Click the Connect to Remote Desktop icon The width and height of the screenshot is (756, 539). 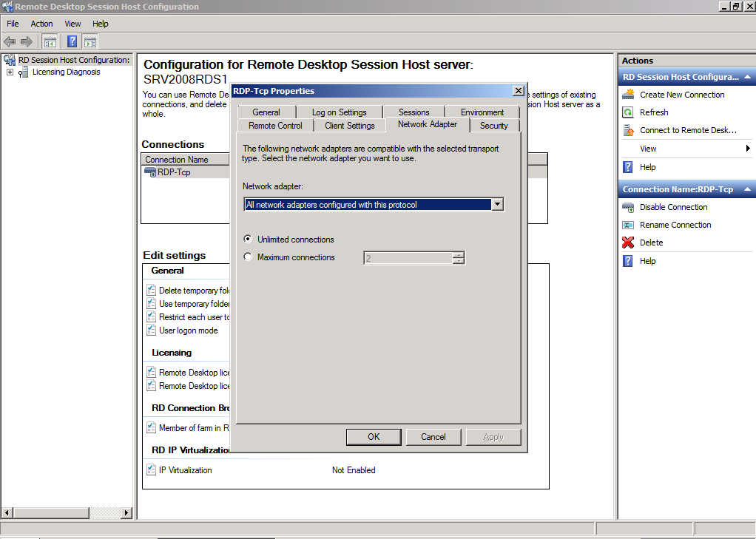pyautogui.click(x=628, y=130)
